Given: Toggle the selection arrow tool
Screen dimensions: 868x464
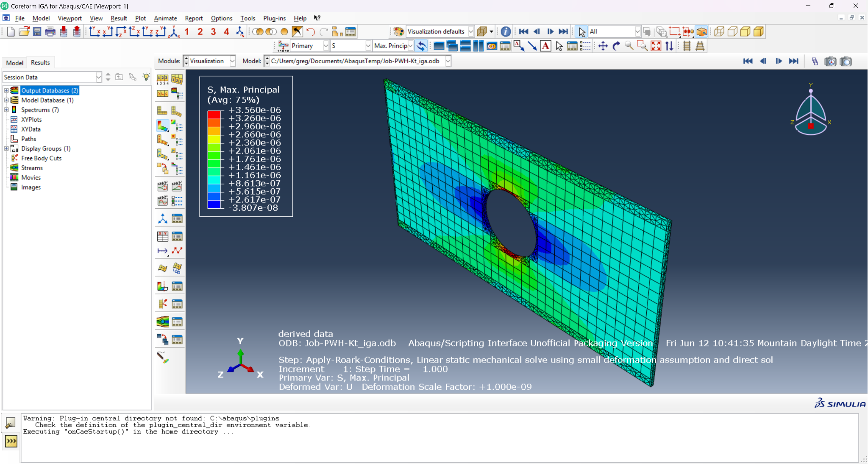Looking at the screenshot, I should (581, 31).
